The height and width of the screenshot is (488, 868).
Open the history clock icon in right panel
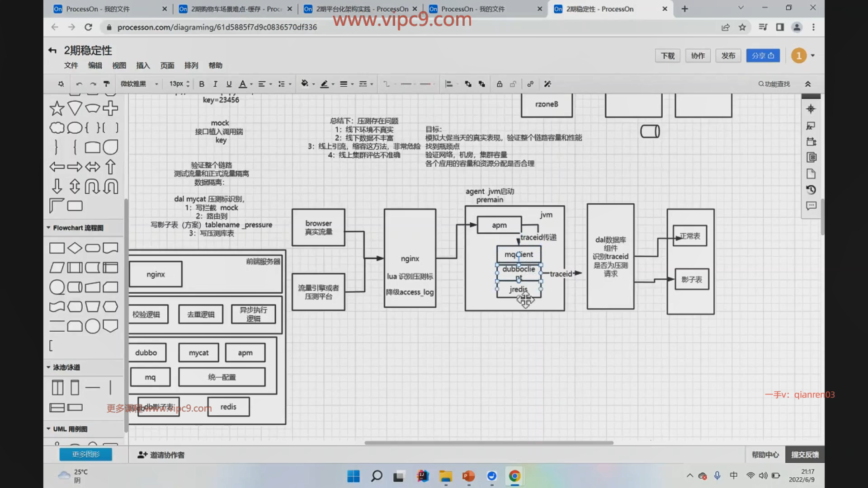(811, 190)
